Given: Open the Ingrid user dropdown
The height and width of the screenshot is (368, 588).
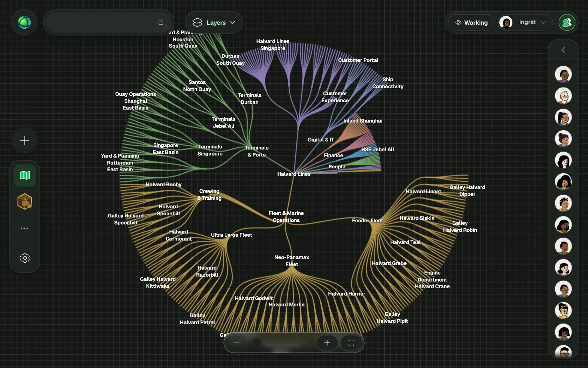Looking at the screenshot, I should point(526,22).
